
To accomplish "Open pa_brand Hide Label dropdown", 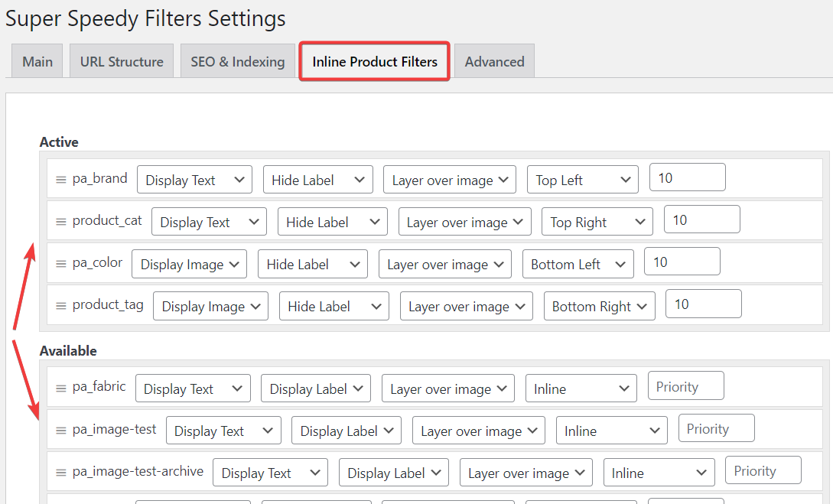I will coord(317,180).
